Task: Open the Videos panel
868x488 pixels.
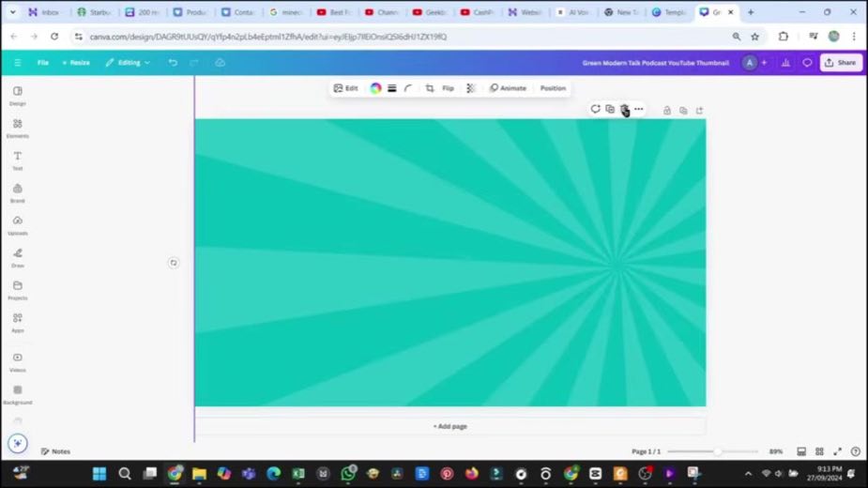Action: click(x=18, y=362)
